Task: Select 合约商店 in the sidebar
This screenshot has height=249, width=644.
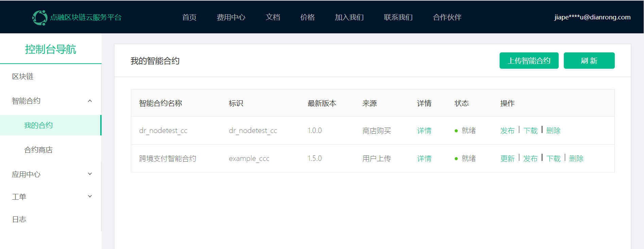Action: [38, 150]
